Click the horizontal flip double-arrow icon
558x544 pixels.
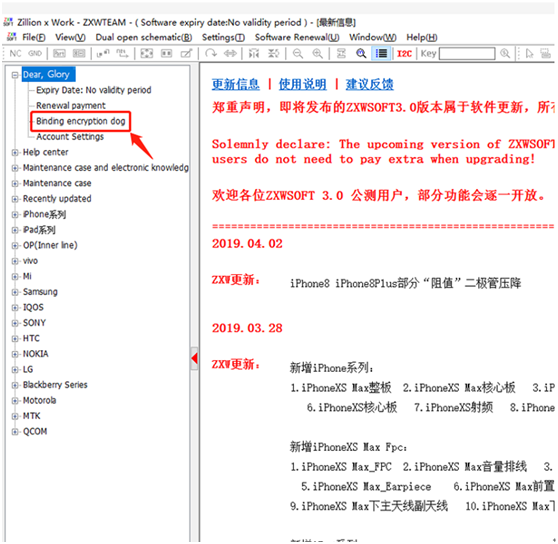point(230,54)
